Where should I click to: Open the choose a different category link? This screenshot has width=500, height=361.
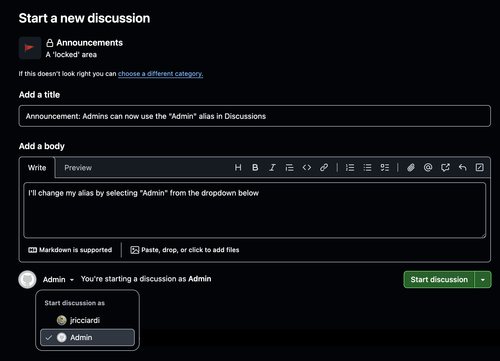pyautogui.click(x=160, y=74)
